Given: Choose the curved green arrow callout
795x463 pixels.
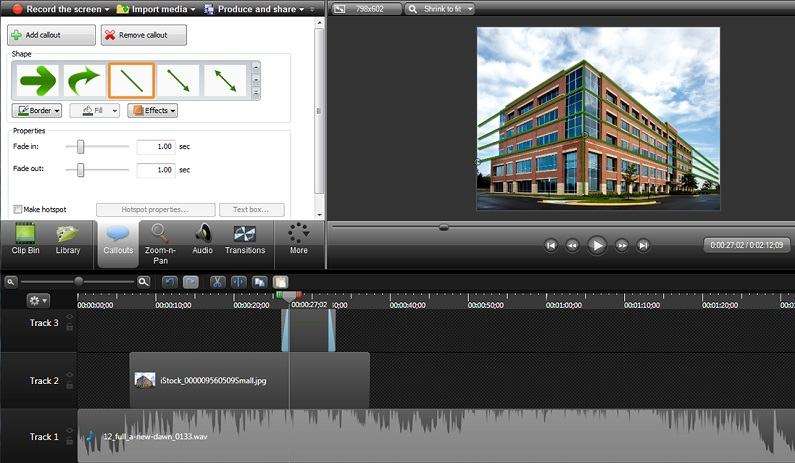Looking at the screenshot, I should (x=85, y=81).
